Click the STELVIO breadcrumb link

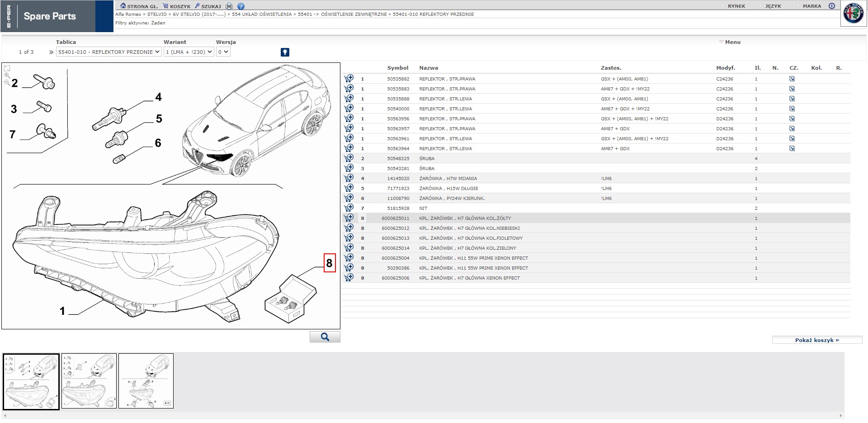pyautogui.click(x=157, y=14)
